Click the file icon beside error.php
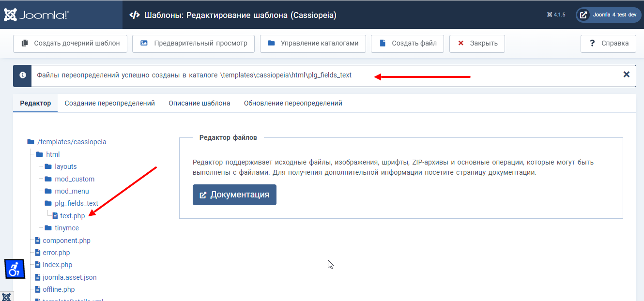Viewport: 644px width, 301px height. [38, 253]
